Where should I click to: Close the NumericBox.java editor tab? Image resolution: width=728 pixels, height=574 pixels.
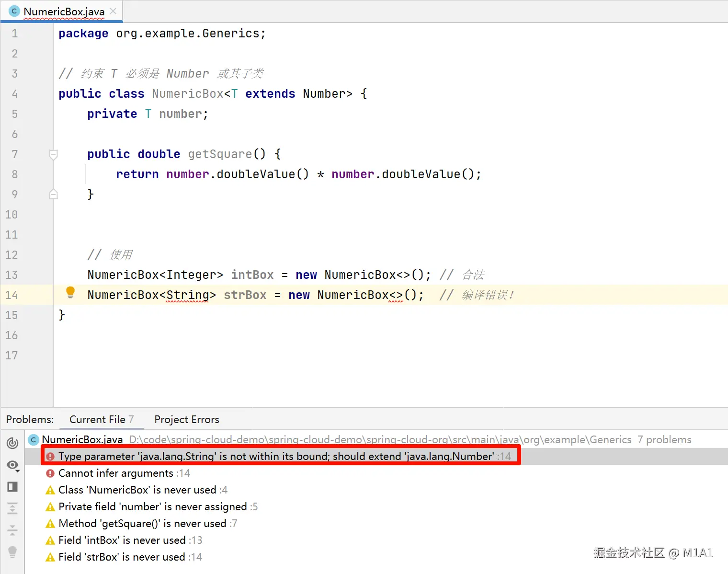[113, 11]
